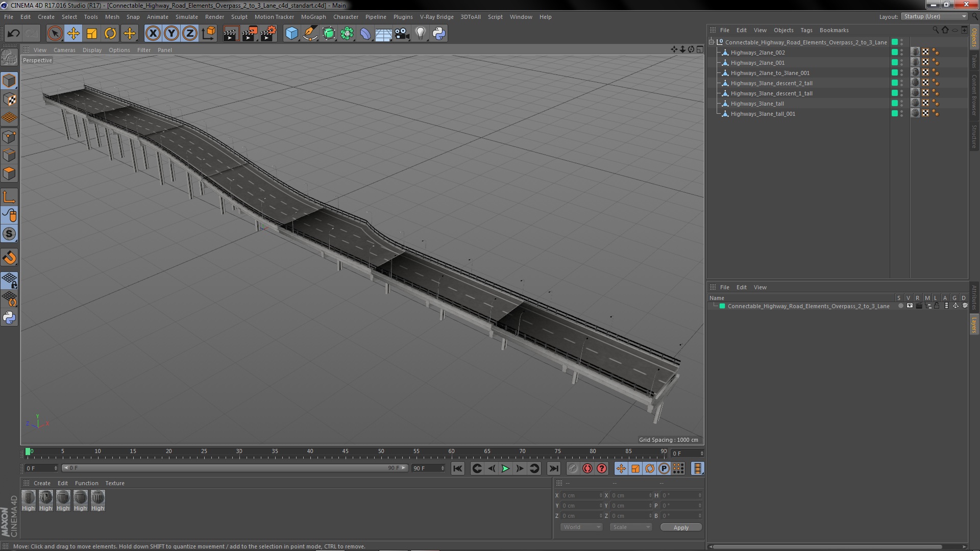The width and height of the screenshot is (980, 551).
Task: Open the Python script icon in the toolbar
Action: click(439, 34)
